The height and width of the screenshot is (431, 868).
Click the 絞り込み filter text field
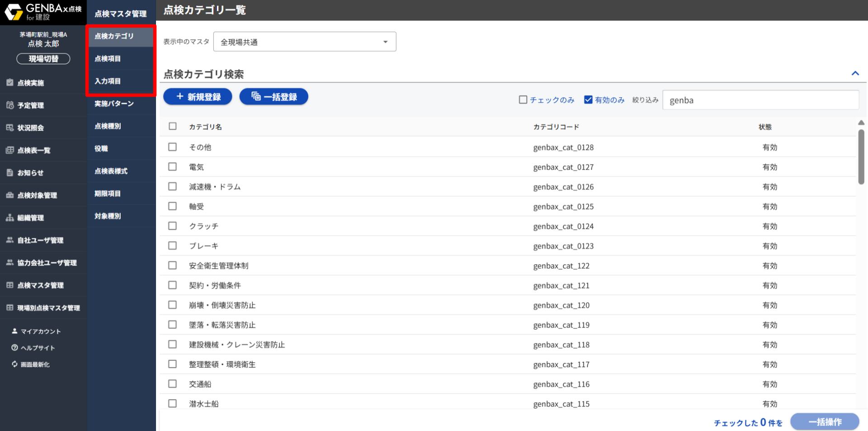coord(760,100)
